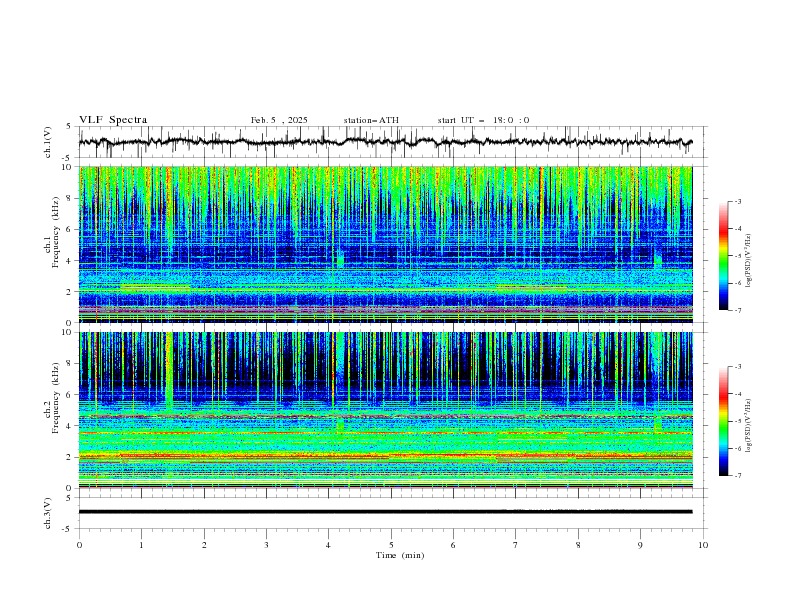792x612 pixels.
Task: Click the 'start UT = 18:0 :0' label
Action: (x=483, y=120)
